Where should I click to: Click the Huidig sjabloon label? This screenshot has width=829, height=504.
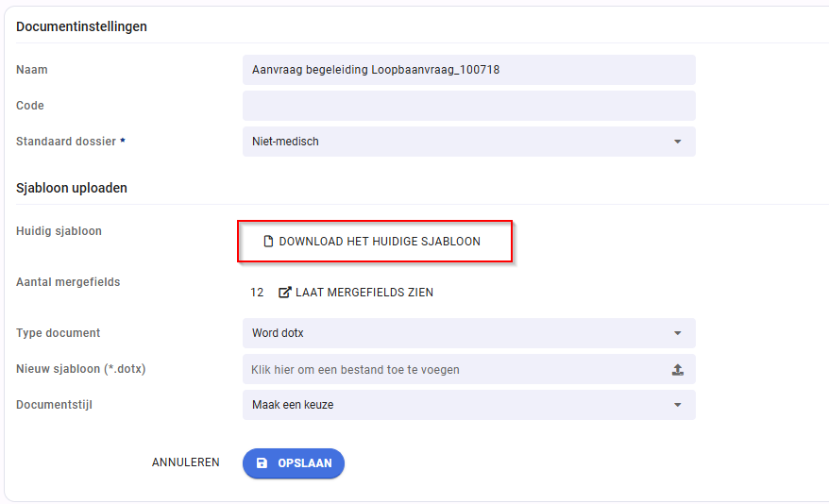pos(59,231)
